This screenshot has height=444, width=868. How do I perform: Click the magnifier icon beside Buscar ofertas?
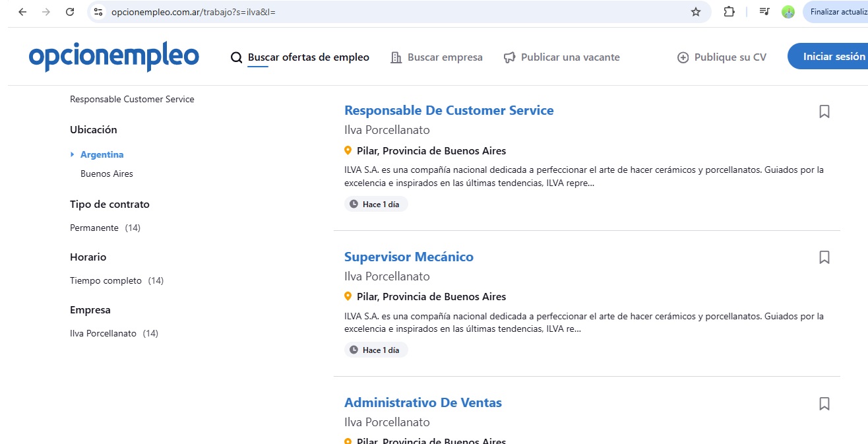(236, 57)
